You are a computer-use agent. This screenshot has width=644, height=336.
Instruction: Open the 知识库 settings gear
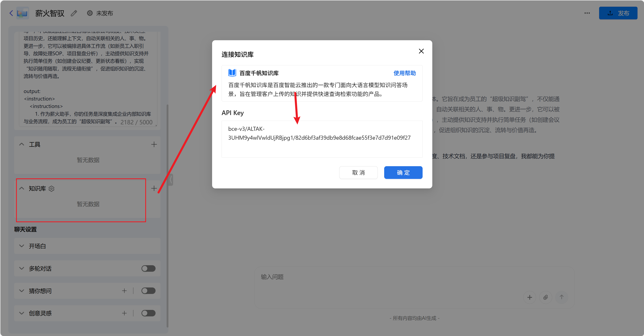(x=52, y=188)
